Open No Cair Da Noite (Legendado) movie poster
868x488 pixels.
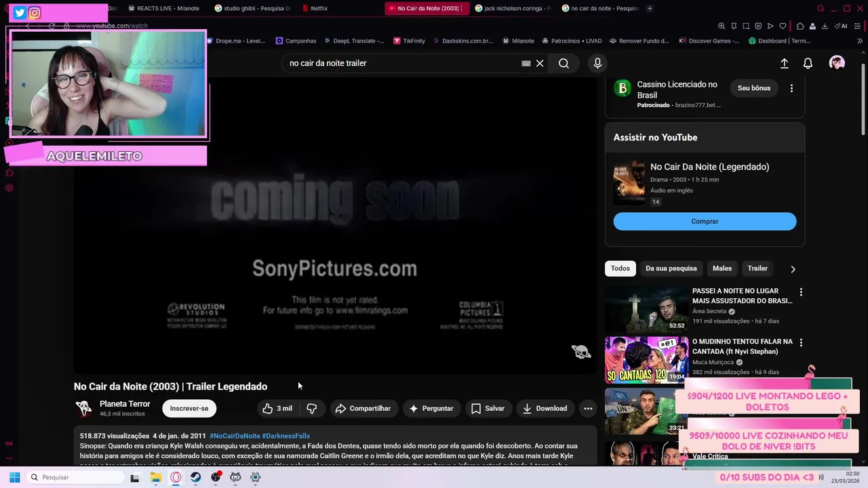click(629, 183)
